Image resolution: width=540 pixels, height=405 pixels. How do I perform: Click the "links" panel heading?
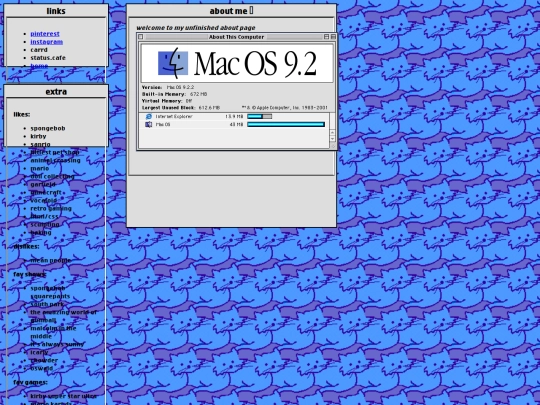(x=56, y=11)
